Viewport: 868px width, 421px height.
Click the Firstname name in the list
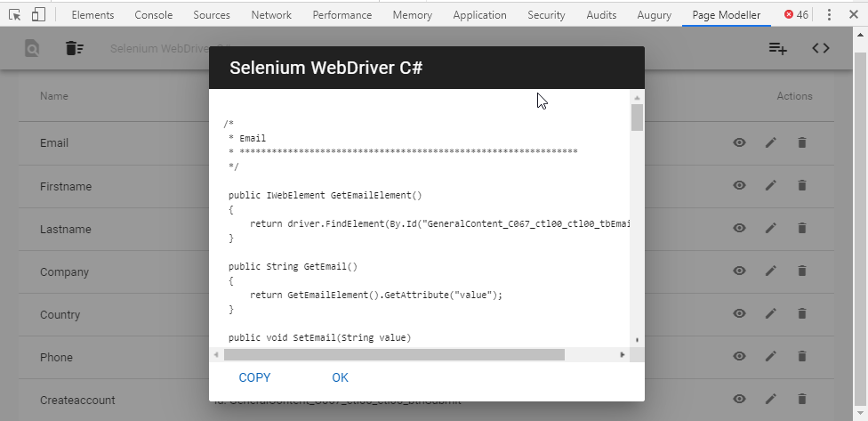click(66, 186)
